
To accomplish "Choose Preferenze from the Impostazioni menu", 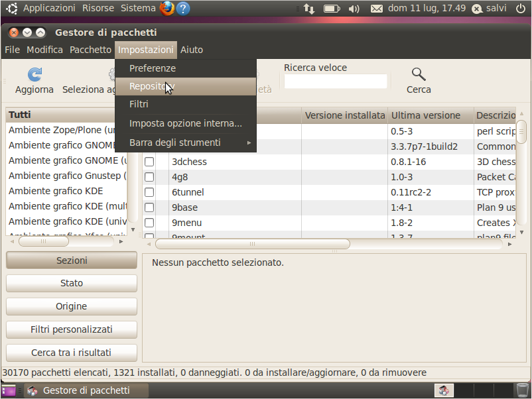I will [x=186, y=68].
